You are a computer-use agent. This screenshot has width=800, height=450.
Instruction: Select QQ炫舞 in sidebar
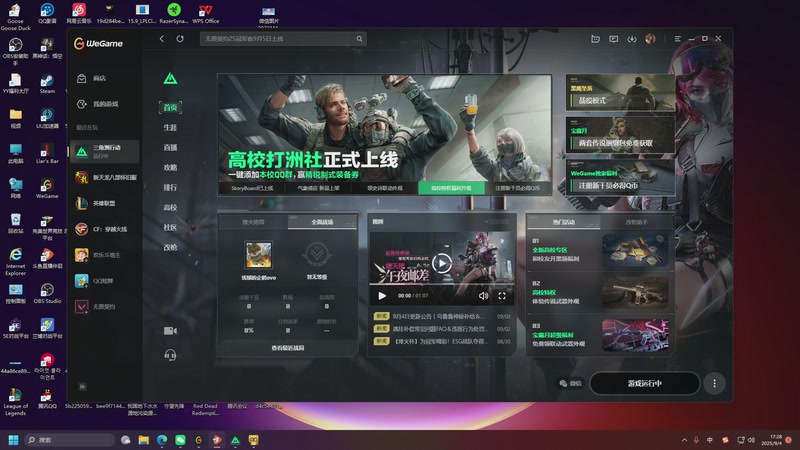pyautogui.click(x=104, y=281)
